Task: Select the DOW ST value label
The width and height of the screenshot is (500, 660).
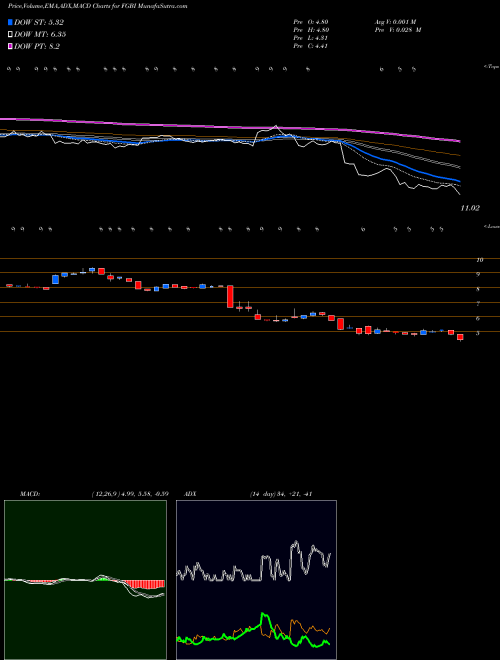Action: point(39,22)
